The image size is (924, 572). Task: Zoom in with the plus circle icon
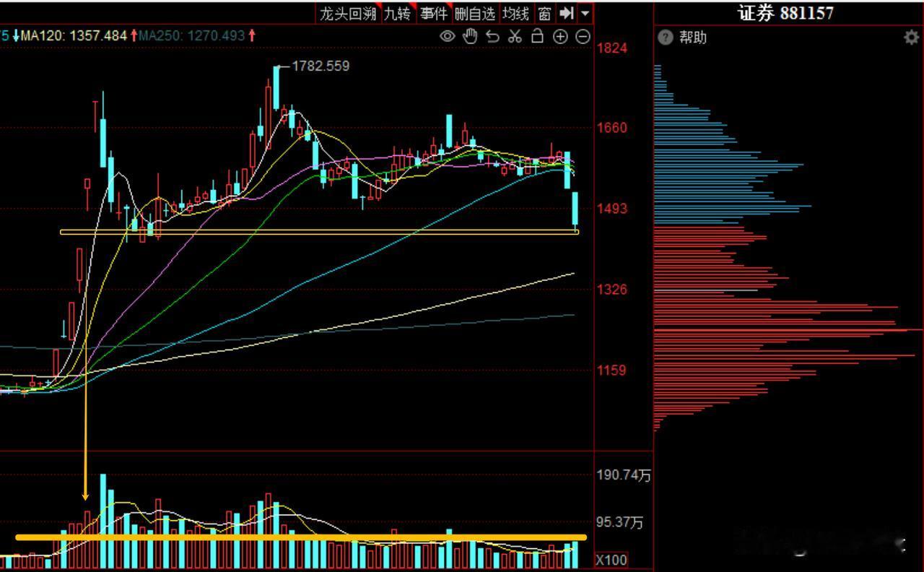pyautogui.click(x=560, y=36)
